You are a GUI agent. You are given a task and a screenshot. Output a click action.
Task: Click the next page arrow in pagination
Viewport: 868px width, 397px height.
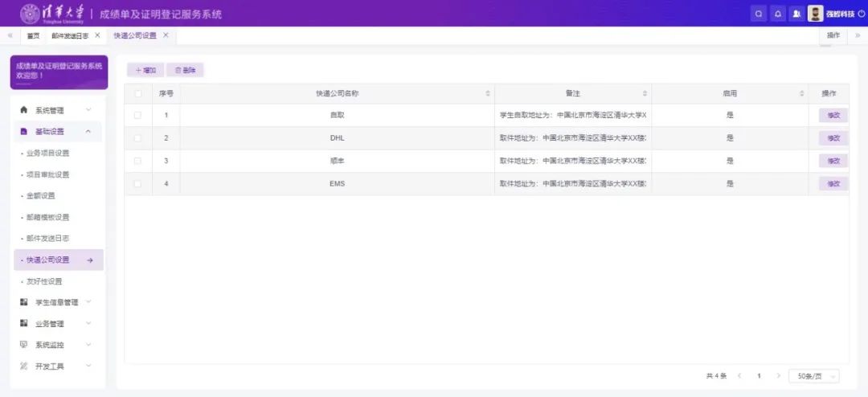pyautogui.click(x=778, y=376)
